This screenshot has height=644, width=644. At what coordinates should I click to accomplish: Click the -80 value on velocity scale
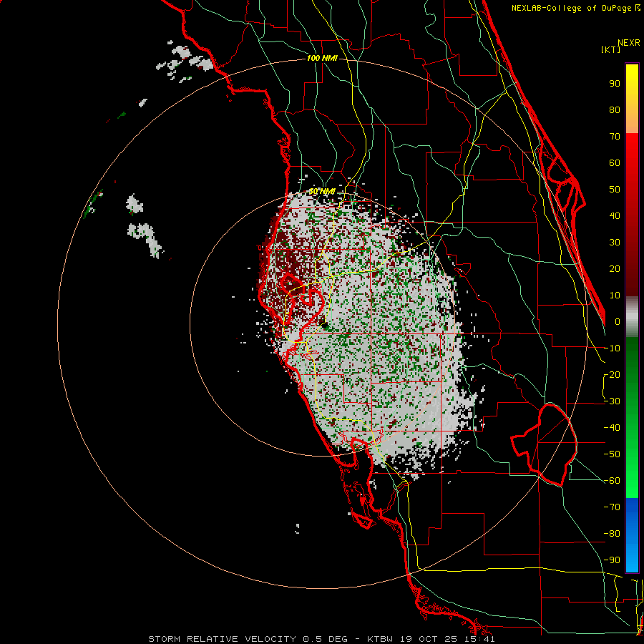(x=612, y=534)
